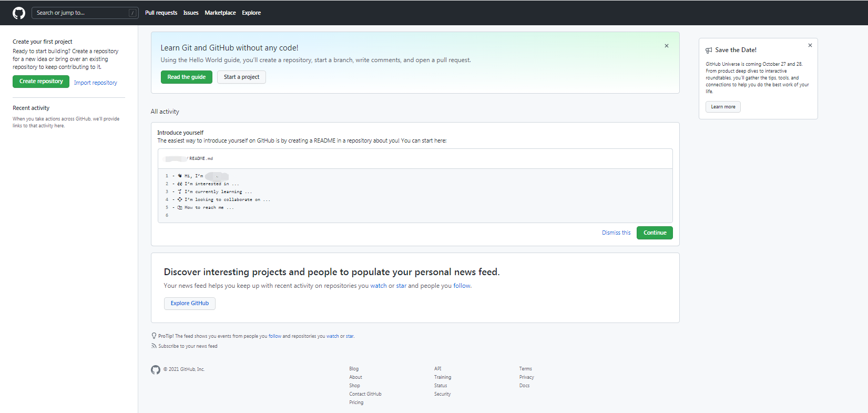
Task: Dismiss the Save the Date notice
Action: [x=810, y=45]
